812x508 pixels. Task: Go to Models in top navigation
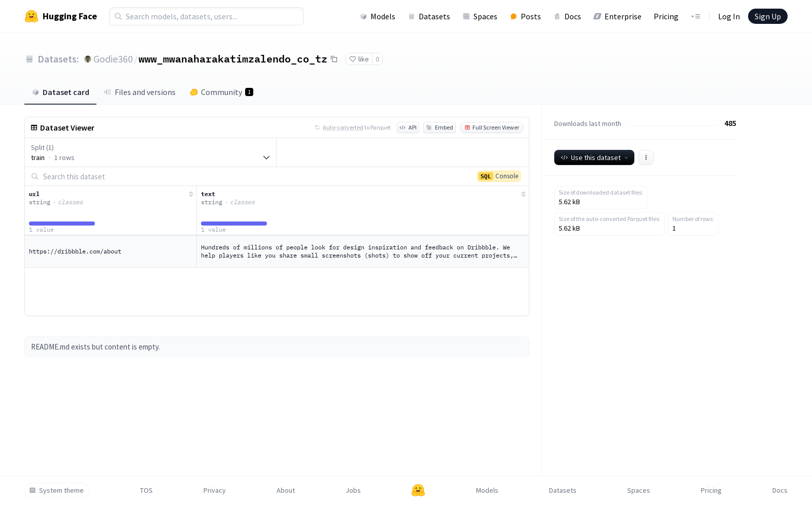click(378, 16)
